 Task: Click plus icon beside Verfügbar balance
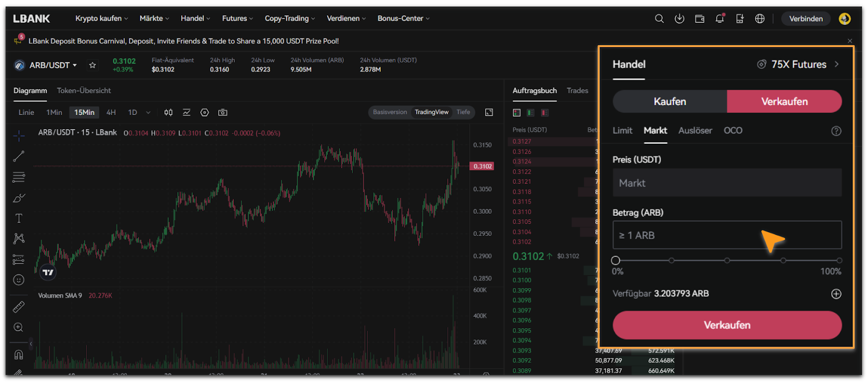[836, 293]
